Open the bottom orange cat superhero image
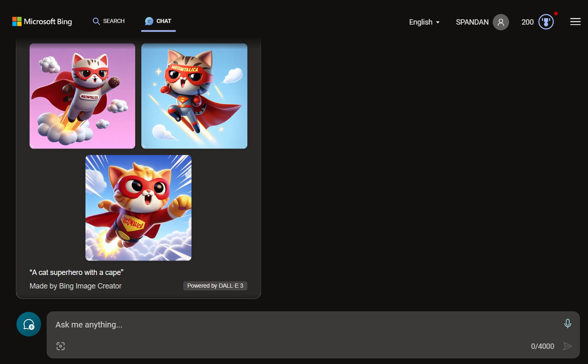Screen dimensions: 588x364 coord(138,207)
